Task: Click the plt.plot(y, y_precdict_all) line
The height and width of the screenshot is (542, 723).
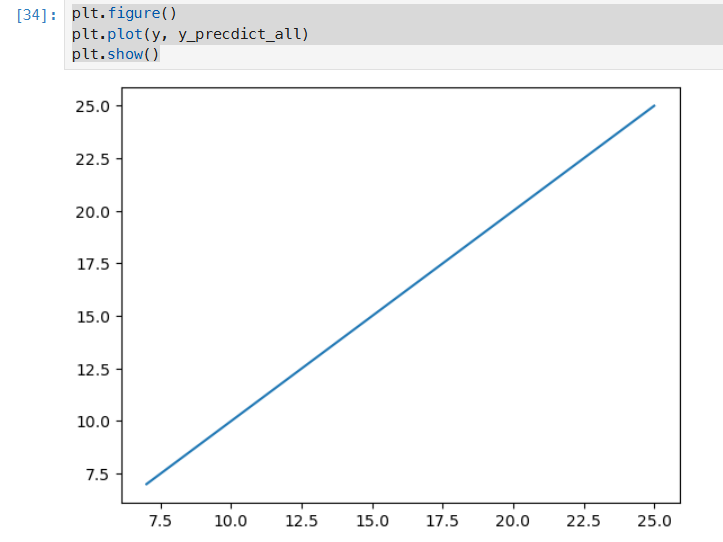Action: click(x=190, y=34)
